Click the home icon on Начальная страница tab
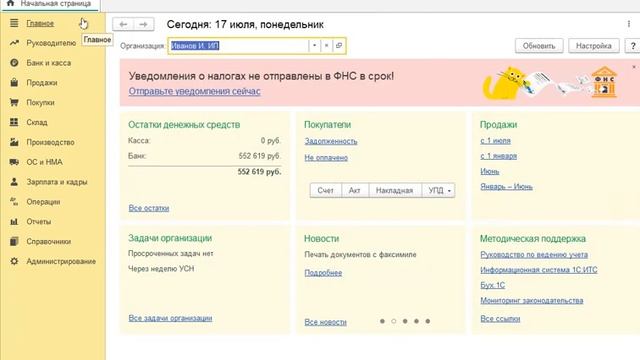The height and width of the screenshot is (360, 640). point(11,3)
